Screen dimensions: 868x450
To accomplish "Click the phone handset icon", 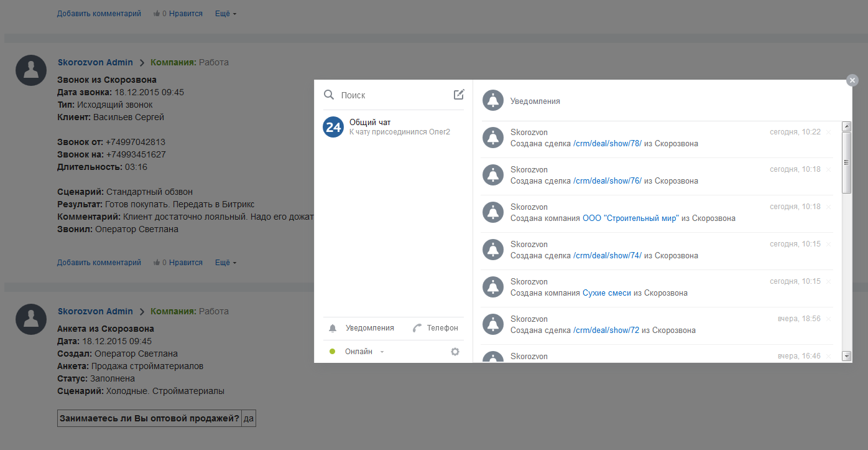I will [x=417, y=328].
